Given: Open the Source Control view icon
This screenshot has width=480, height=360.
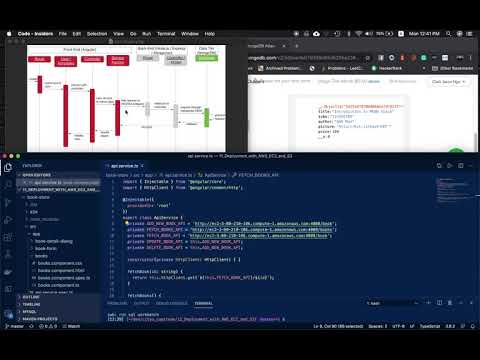Looking at the screenshot, I should 8,202.
